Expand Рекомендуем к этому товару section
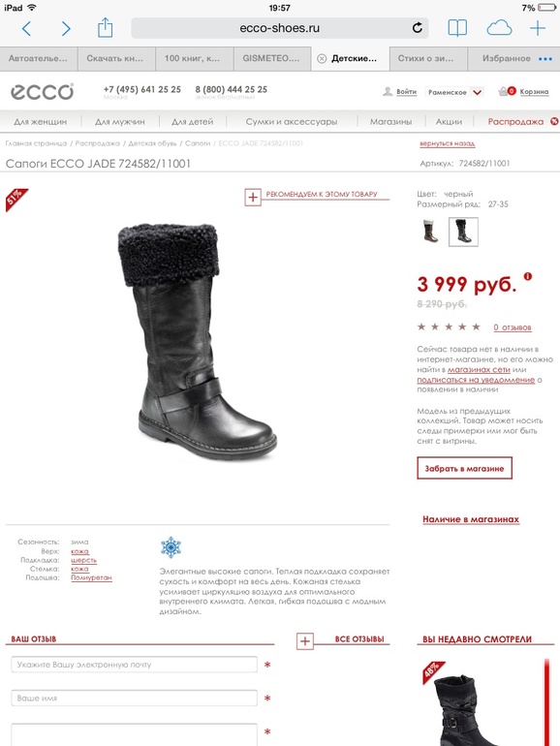560x746 pixels. (253, 198)
